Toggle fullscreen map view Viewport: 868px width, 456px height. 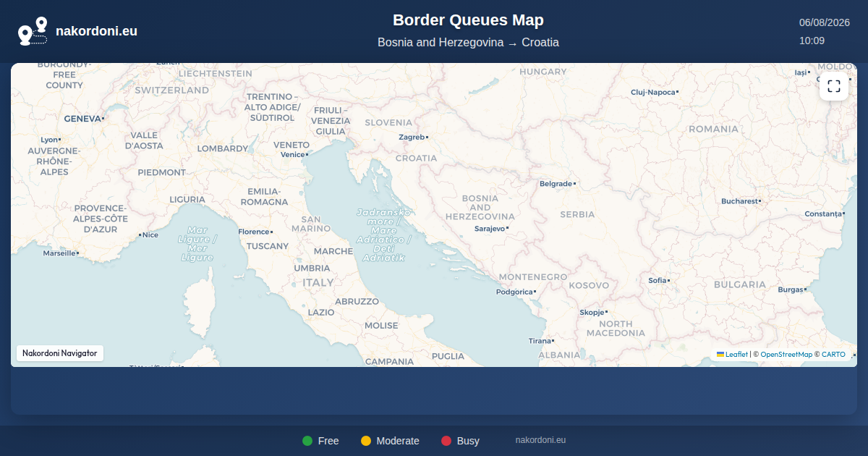point(834,86)
